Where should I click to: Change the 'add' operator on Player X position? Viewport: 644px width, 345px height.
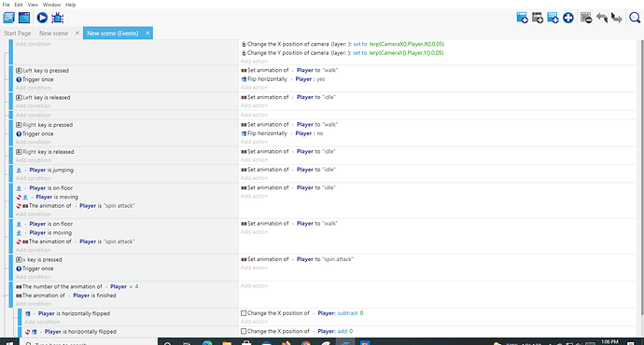point(343,331)
